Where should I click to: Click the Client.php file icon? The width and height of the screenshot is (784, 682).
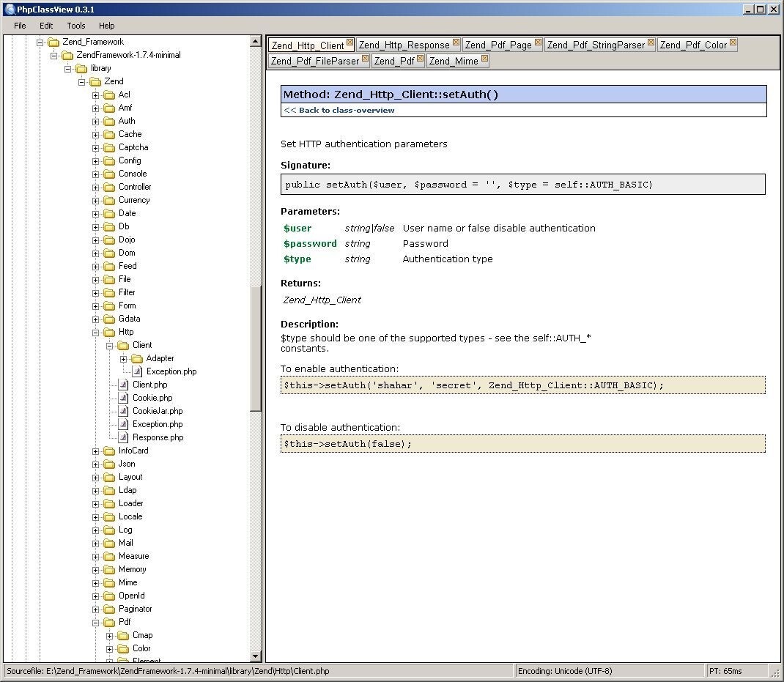[x=123, y=385]
